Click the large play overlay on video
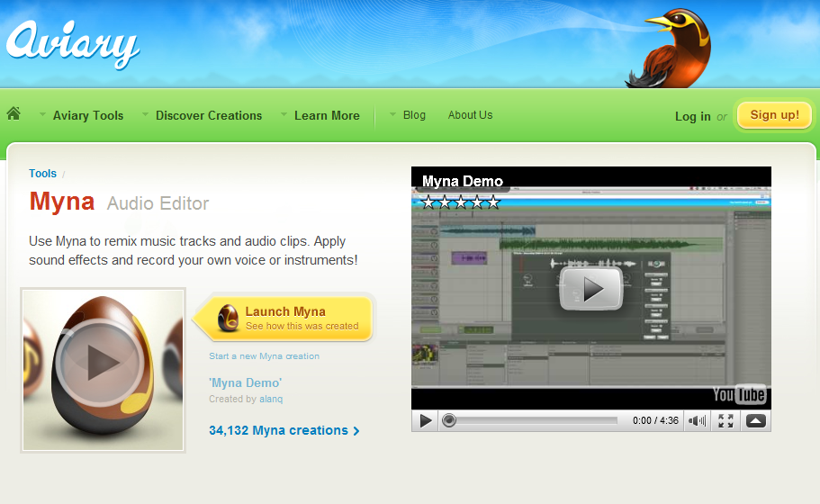This screenshot has width=820, height=504. tap(590, 288)
